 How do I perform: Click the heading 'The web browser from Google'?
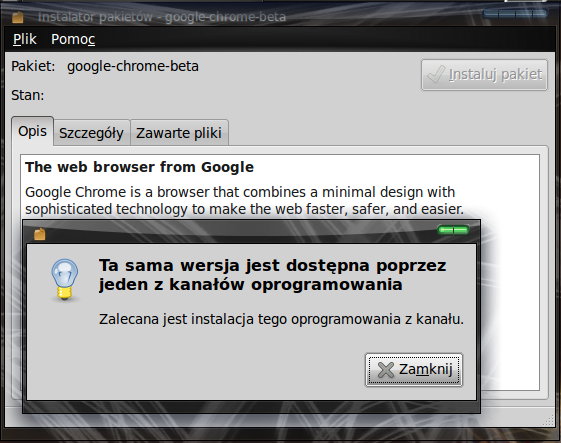click(x=140, y=167)
